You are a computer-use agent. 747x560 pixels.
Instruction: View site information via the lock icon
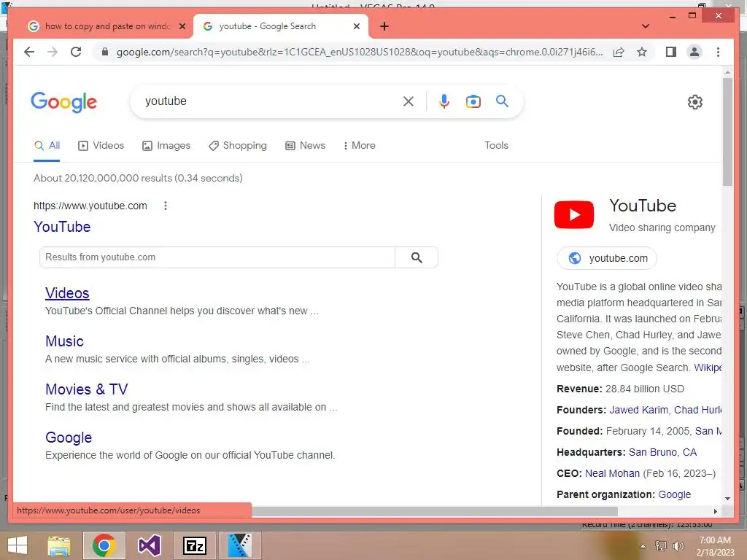[105, 52]
